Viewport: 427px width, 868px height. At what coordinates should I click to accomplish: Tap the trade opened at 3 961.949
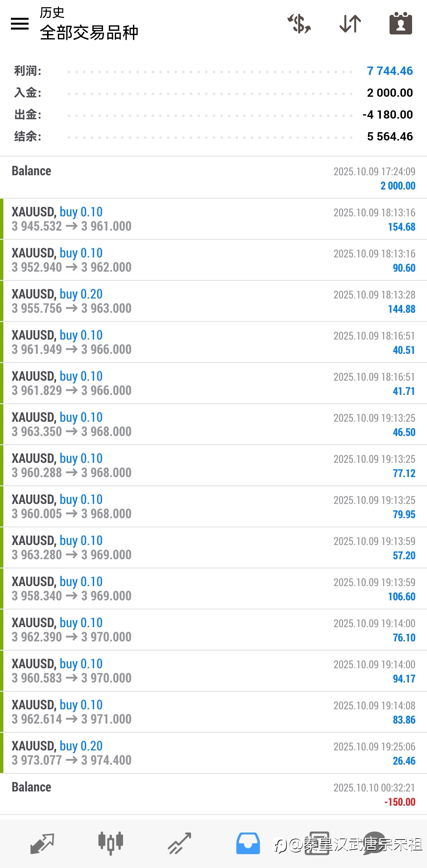point(213,342)
